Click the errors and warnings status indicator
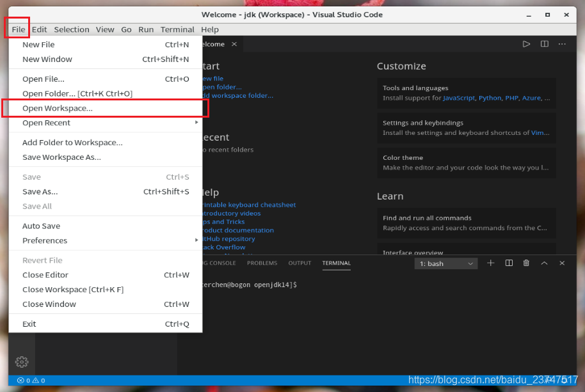This screenshot has height=392, width=585. (x=31, y=380)
